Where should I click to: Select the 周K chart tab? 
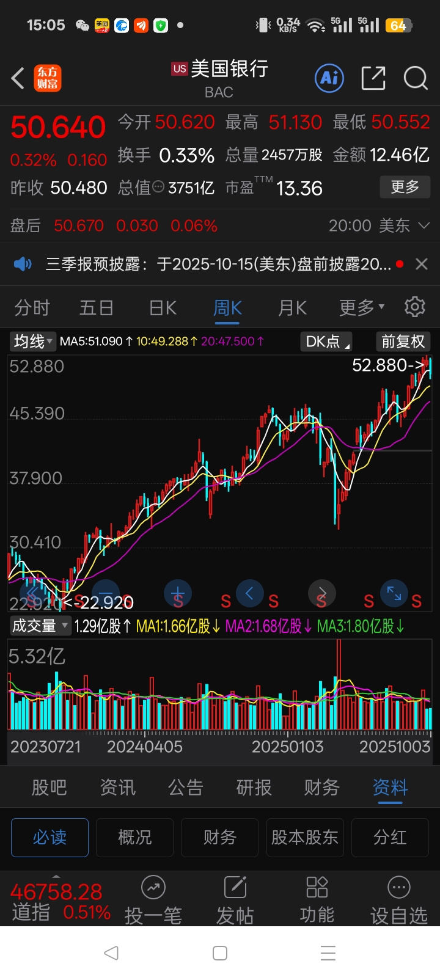pyautogui.click(x=227, y=307)
